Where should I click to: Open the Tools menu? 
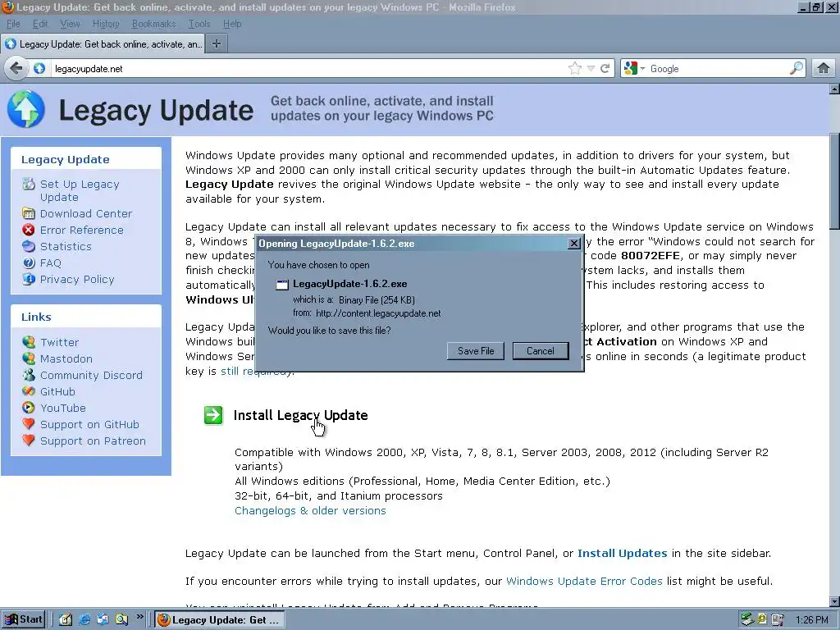199,24
